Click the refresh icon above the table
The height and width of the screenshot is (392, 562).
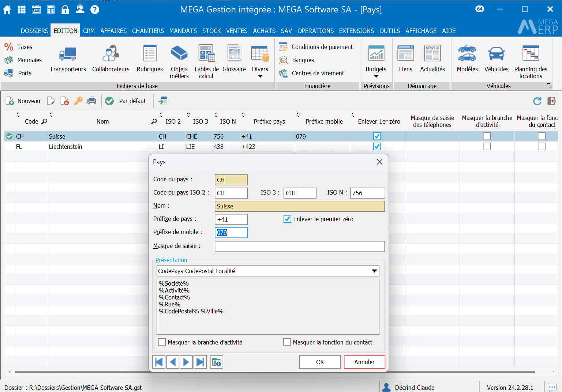point(537,101)
